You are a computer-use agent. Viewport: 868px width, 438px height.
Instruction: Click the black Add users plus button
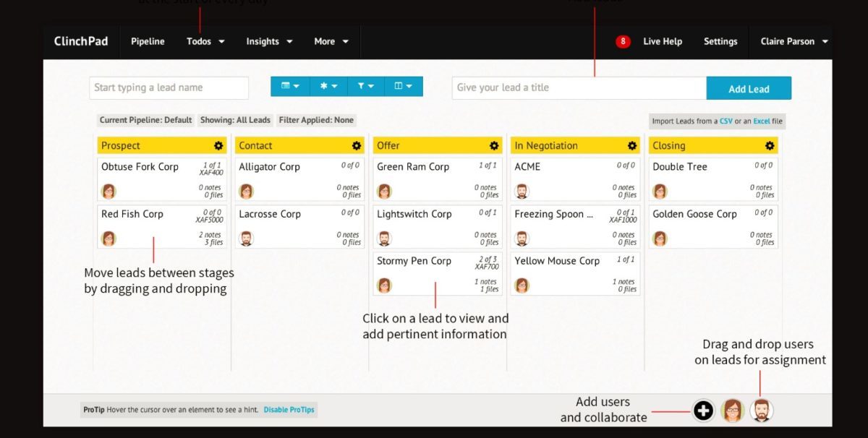[x=703, y=410]
